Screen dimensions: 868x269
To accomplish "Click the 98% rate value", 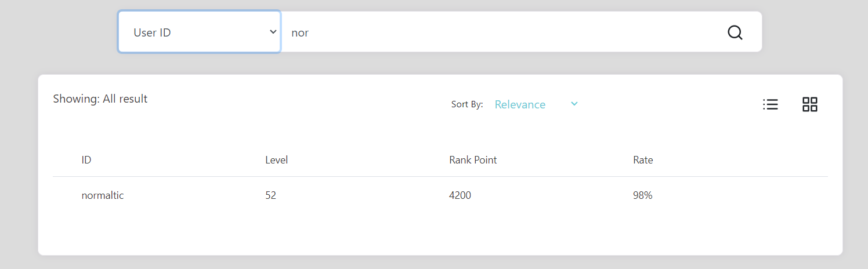I will (x=643, y=195).
